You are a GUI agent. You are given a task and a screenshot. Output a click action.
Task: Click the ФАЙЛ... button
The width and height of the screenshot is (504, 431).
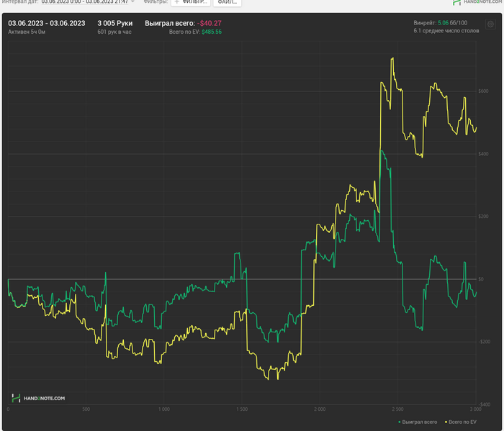(228, 2)
